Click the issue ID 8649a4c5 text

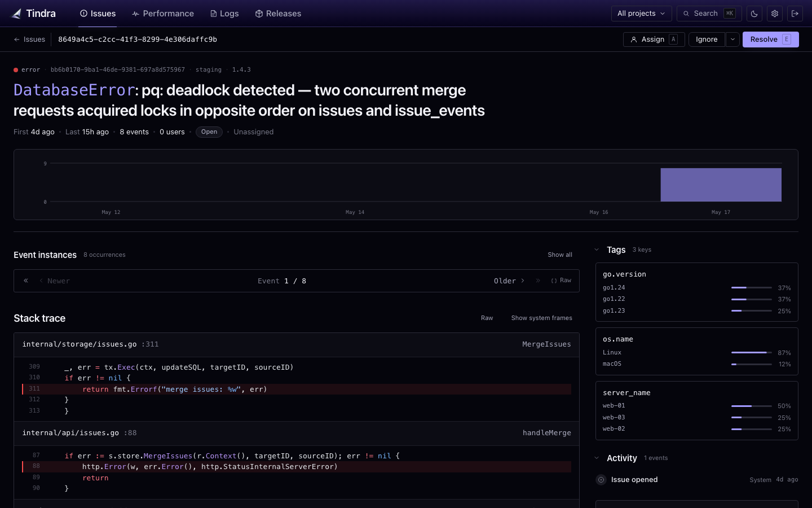pyautogui.click(x=138, y=40)
